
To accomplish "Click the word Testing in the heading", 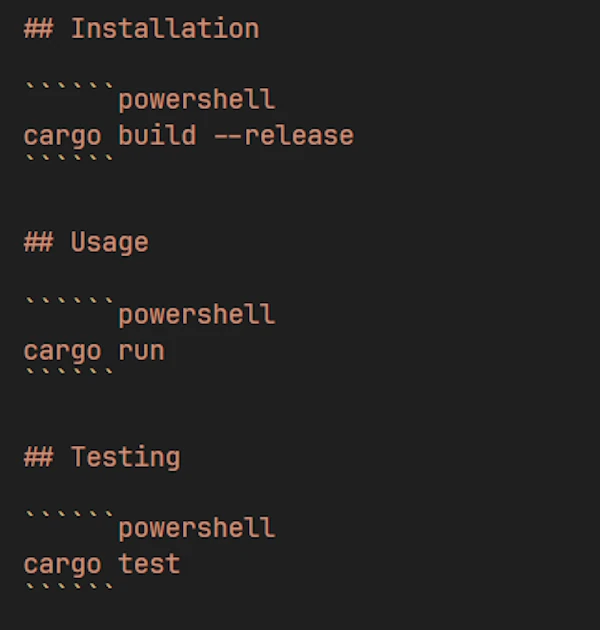I will point(125,458).
